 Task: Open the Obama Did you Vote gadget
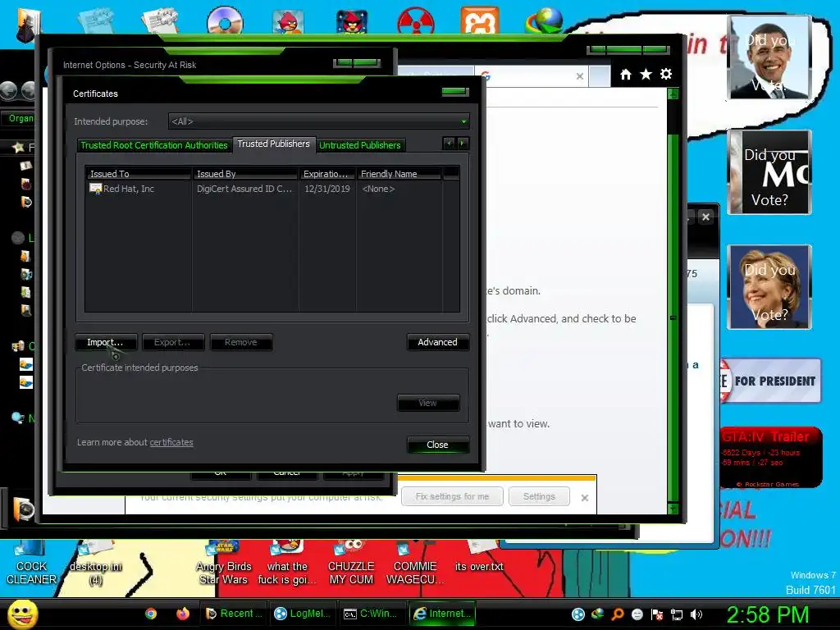pyautogui.click(x=769, y=57)
